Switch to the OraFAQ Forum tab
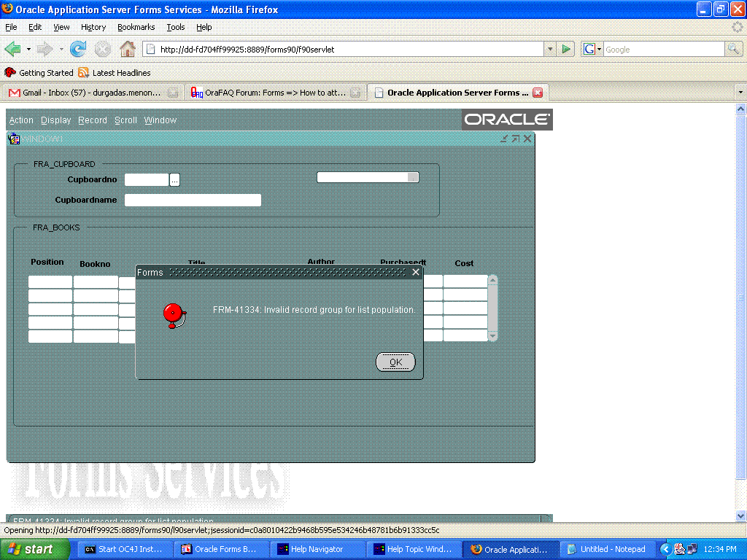Viewport: 747px width, 560px height. point(275,93)
